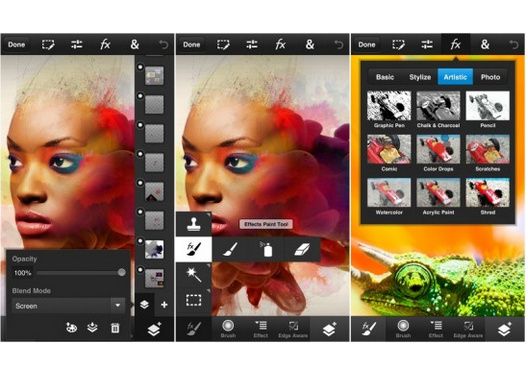528x378 pixels.
Task: Select the eraser tool in flyout
Action: pos(302,250)
